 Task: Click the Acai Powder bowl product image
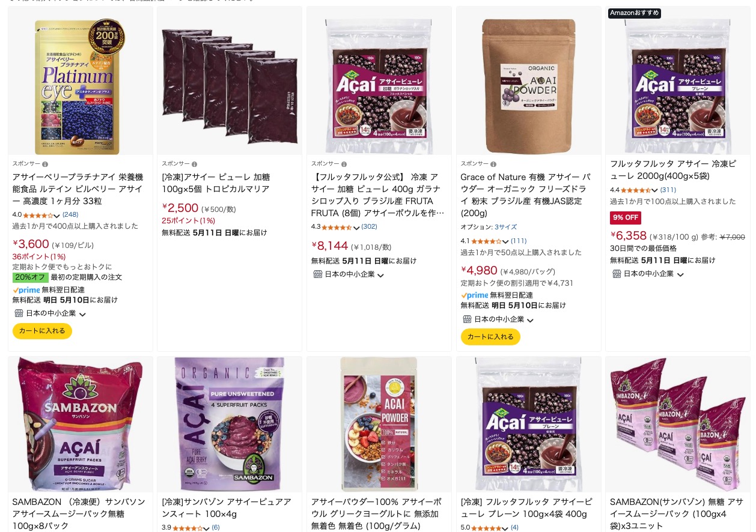coord(379,425)
